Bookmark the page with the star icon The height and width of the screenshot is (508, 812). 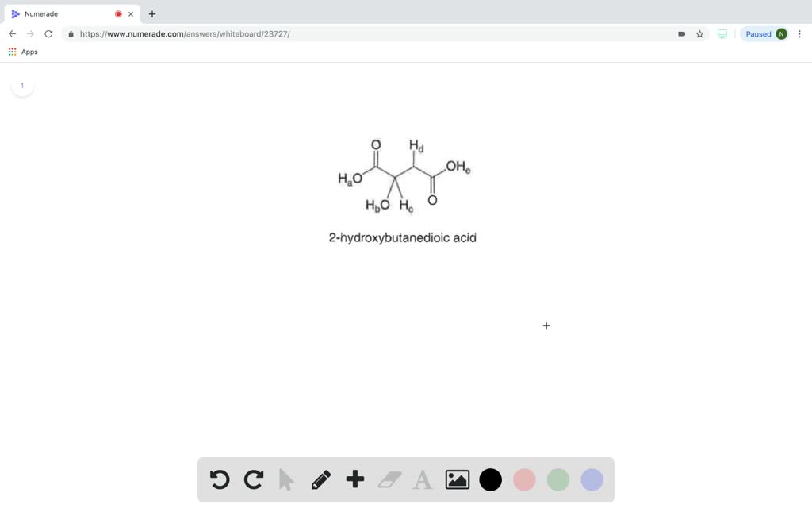699,33
